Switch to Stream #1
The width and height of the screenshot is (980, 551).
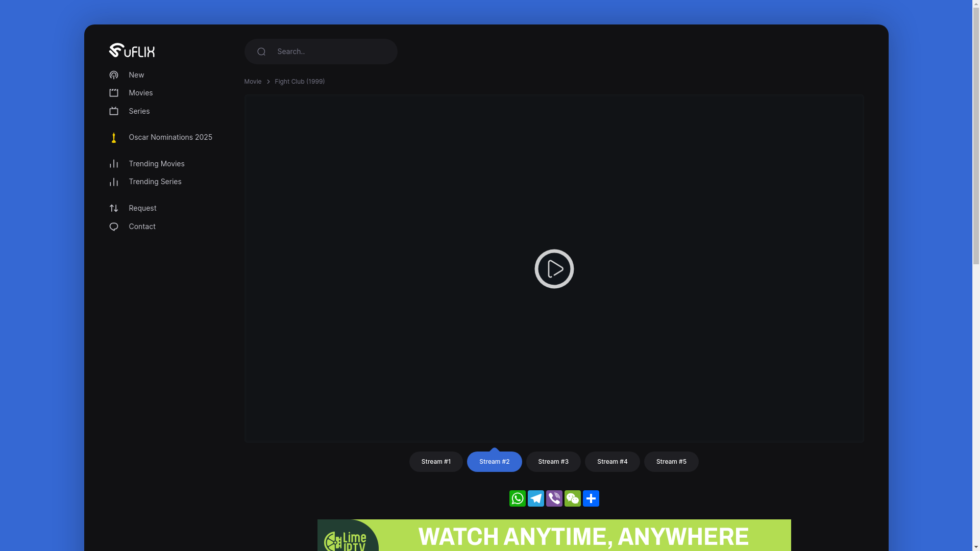[436, 462]
